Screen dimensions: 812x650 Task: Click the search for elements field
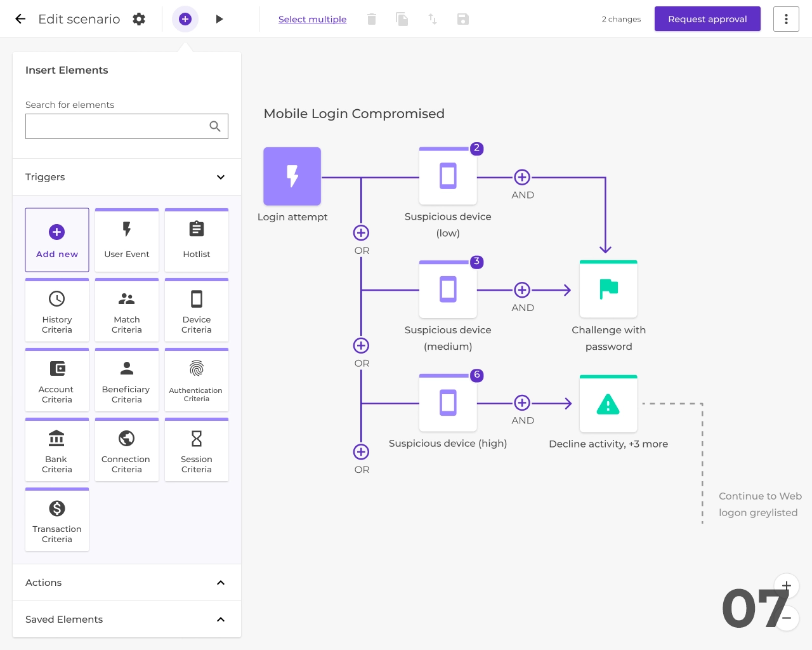tap(127, 126)
